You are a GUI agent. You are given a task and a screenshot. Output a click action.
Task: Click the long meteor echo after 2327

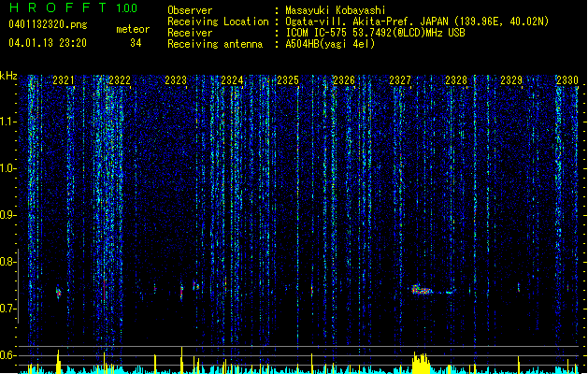[433, 291]
